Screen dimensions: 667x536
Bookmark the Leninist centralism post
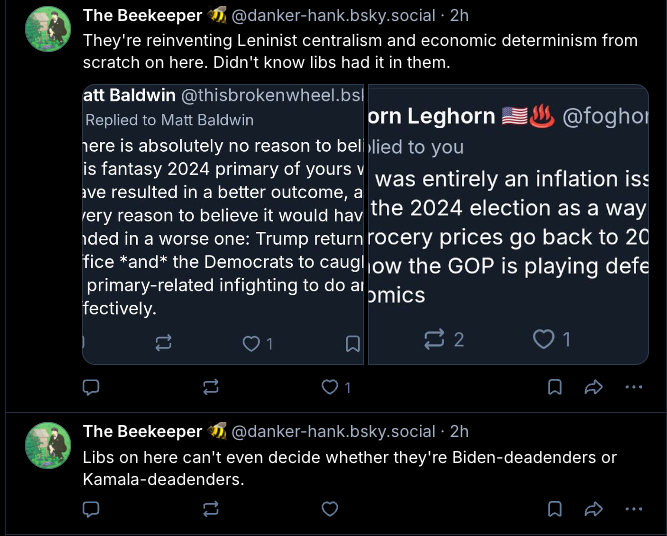pyautogui.click(x=554, y=387)
